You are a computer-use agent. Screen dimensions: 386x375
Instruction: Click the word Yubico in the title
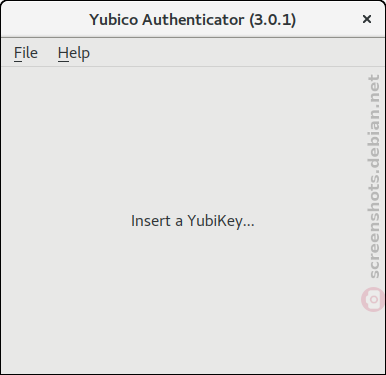point(114,20)
